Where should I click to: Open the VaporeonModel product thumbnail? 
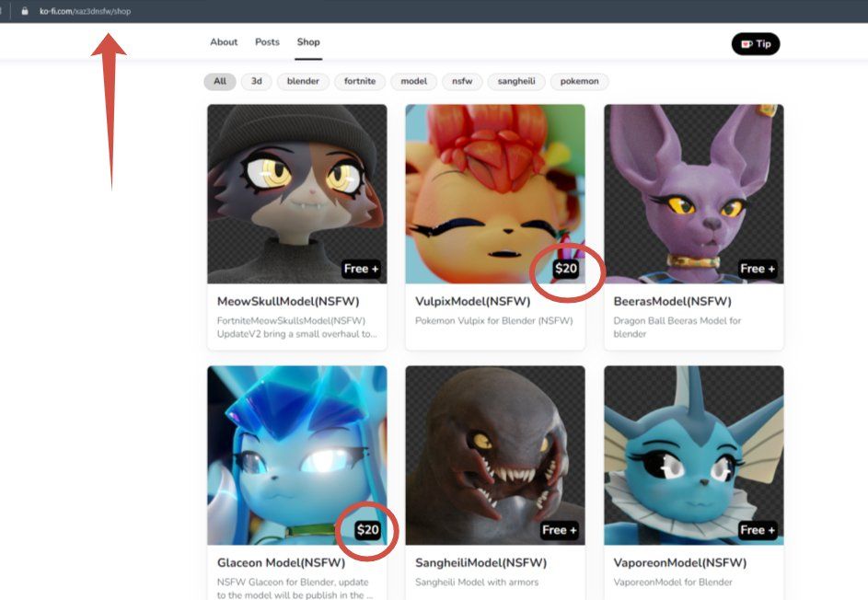[694, 455]
